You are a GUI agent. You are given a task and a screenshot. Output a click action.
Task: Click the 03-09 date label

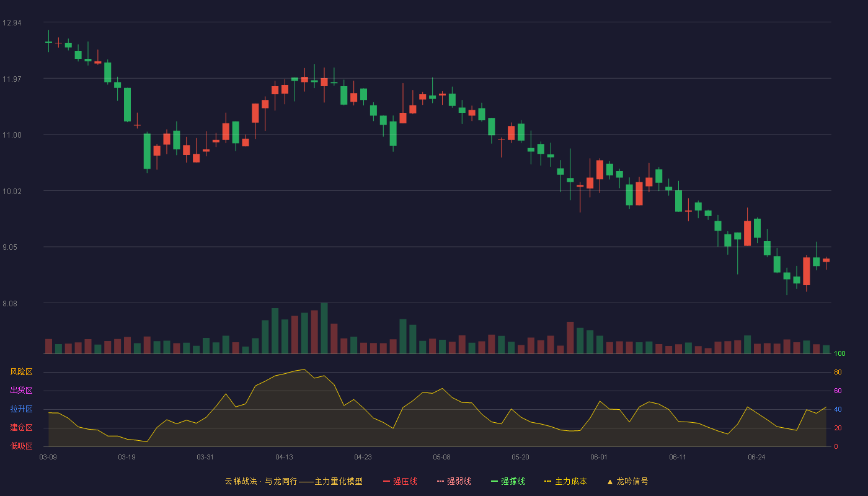click(48, 457)
